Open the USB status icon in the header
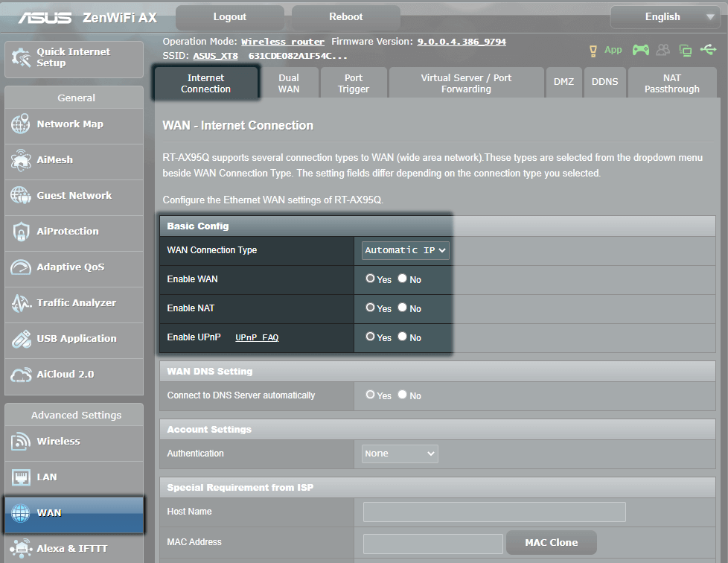728x563 pixels. pyautogui.click(x=709, y=50)
